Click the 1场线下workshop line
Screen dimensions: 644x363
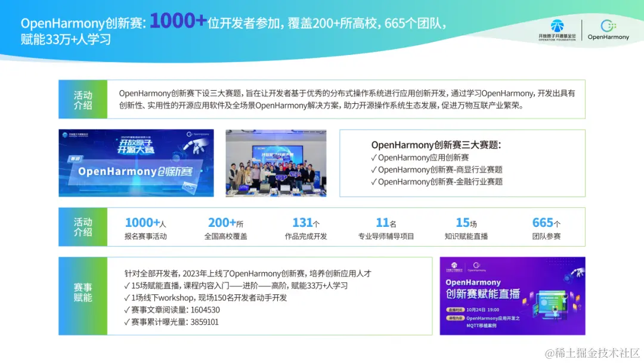205,298
